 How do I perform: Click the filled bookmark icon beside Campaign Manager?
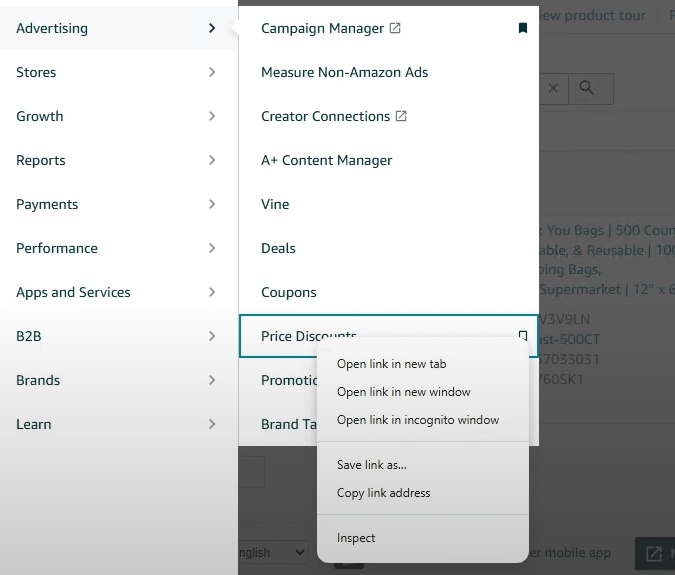(522, 29)
